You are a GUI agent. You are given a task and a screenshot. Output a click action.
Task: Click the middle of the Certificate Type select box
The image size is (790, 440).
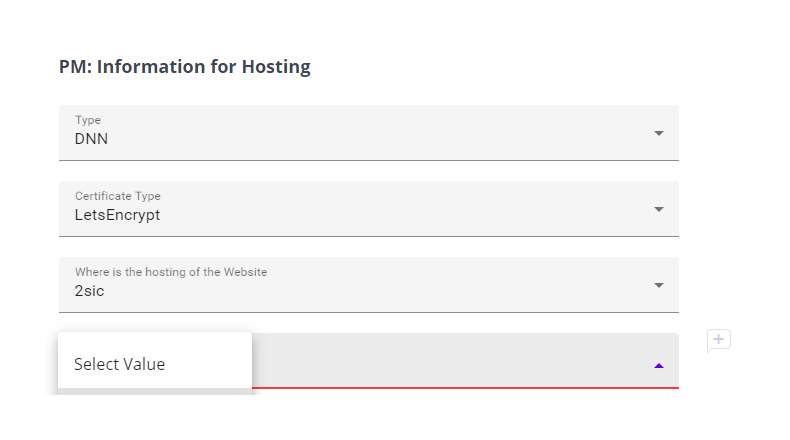[368, 208]
